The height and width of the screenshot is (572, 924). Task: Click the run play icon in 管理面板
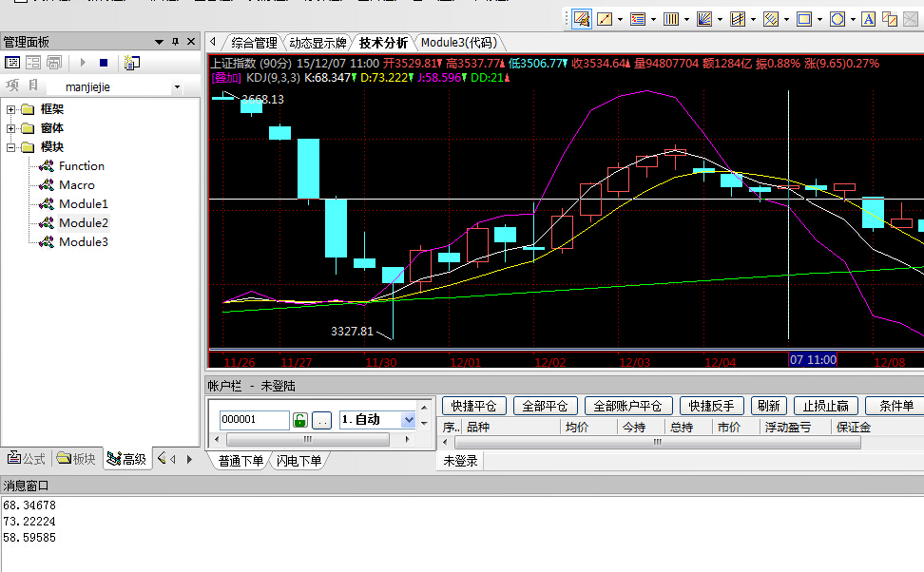pos(83,63)
